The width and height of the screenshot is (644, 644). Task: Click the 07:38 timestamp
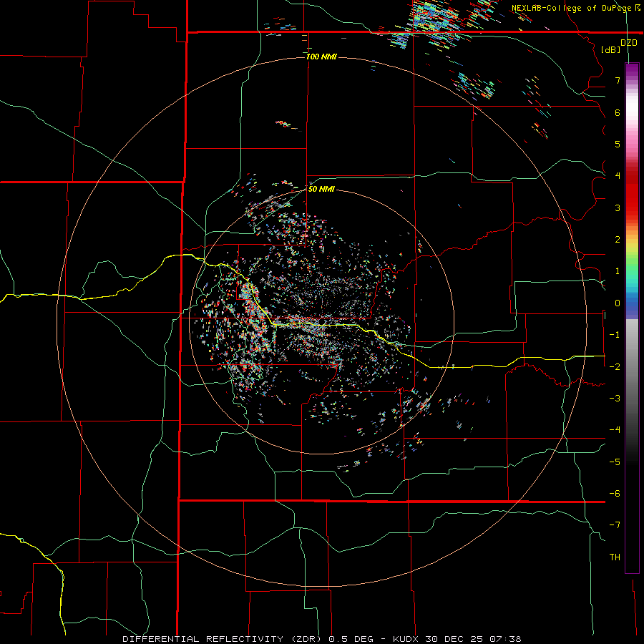tap(505, 639)
